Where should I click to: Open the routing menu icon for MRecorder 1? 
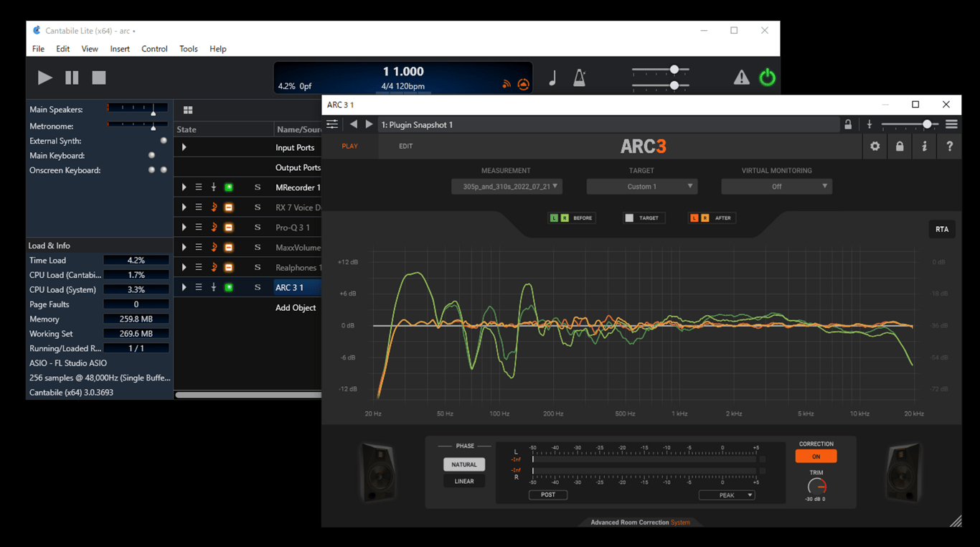(x=199, y=187)
